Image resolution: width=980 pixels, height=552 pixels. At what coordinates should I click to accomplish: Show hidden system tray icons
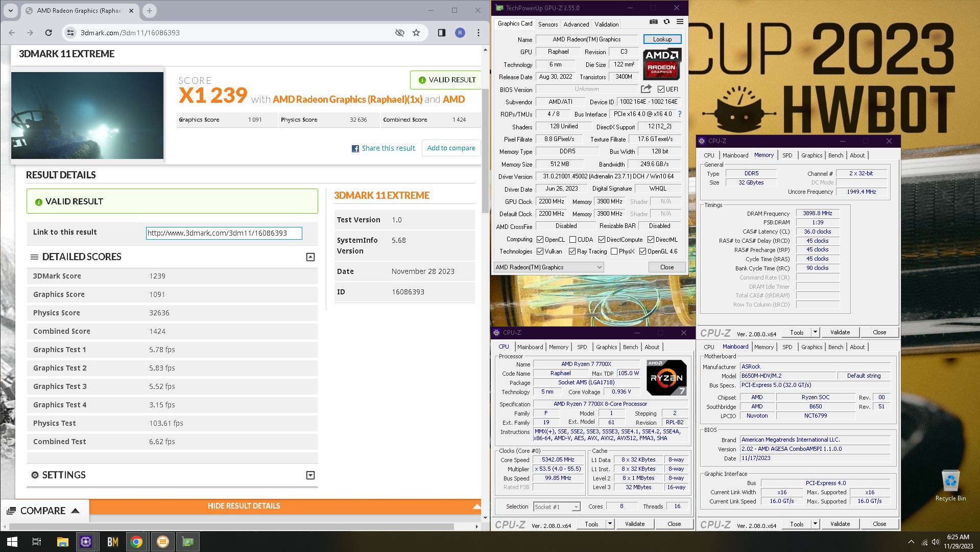[x=911, y=542]
